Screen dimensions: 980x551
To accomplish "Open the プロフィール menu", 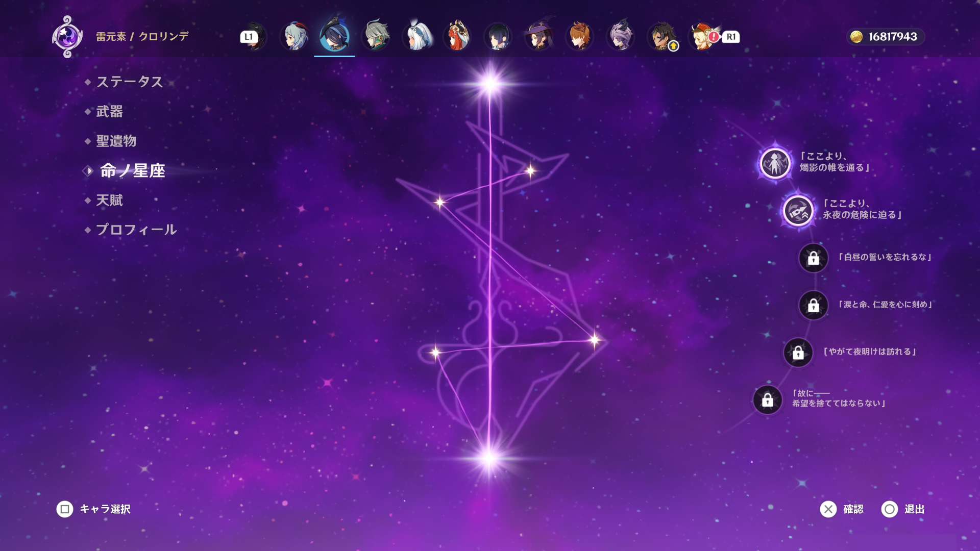I will coord(136,230).
